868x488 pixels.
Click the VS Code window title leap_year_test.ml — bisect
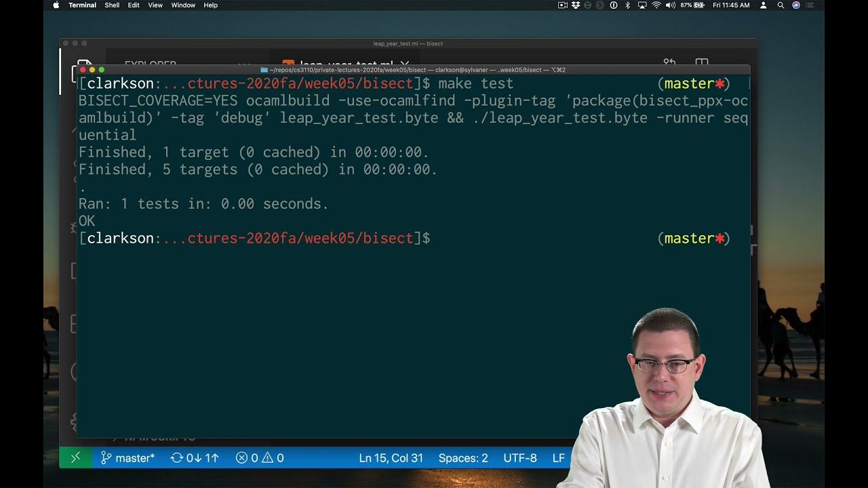(408, 43)
